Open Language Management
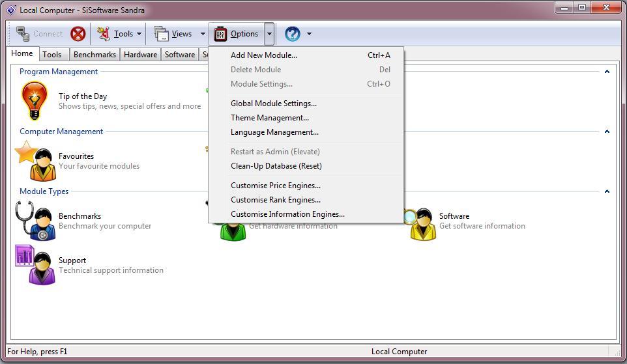Viewport: 627px width, 364px height. click(x=306, y=132)
